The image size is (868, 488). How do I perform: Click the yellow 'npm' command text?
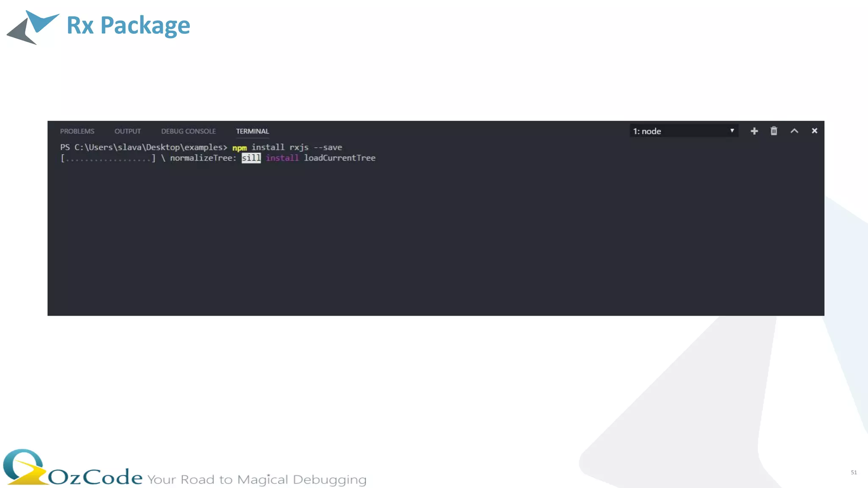[x=239, y=148]
